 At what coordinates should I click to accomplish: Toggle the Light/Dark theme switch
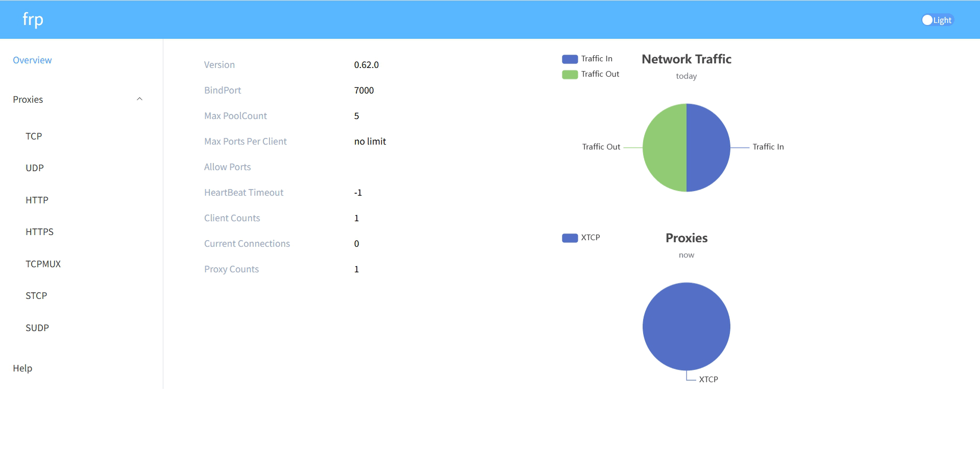(x=937, y=20)
